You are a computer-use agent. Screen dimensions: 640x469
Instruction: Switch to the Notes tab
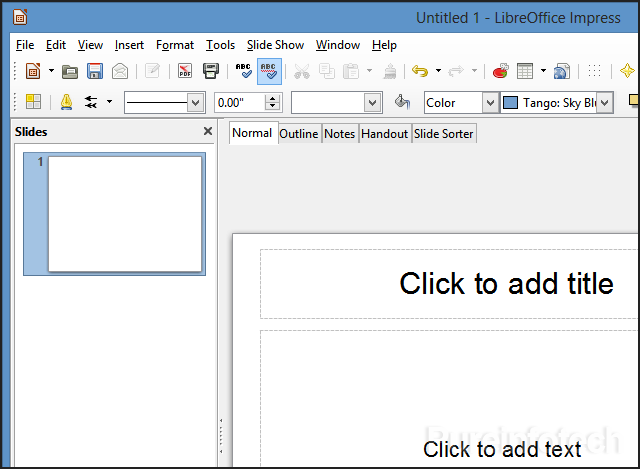(340, 134)
